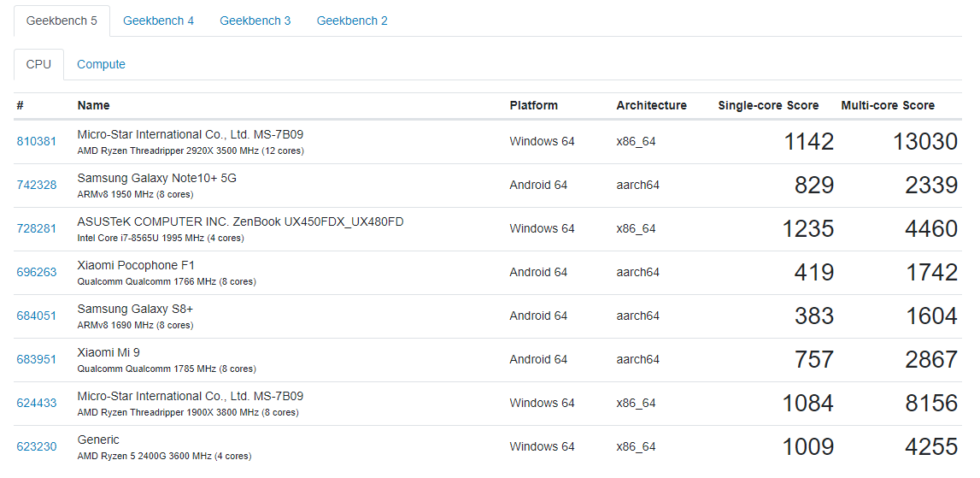Screen dimensions: 980x478
Task: Click multi-core score 2867
Action: [931, 360]
